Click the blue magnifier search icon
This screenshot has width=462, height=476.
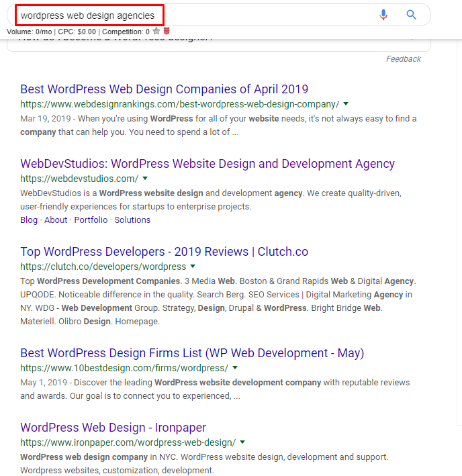pyautogui.click(x=412, y=14)
